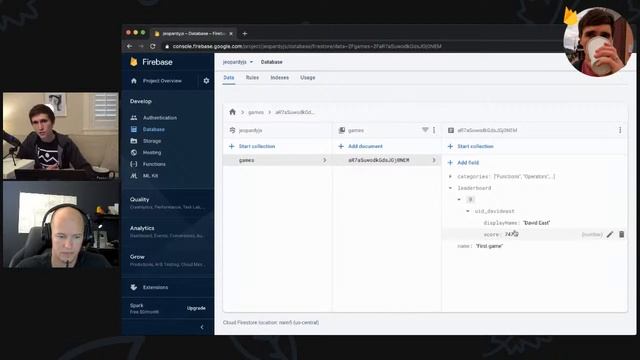The height and width of the screenshot is (360, 640).
Task: Click the Firebase logo icon
Action: coord(134,62)
